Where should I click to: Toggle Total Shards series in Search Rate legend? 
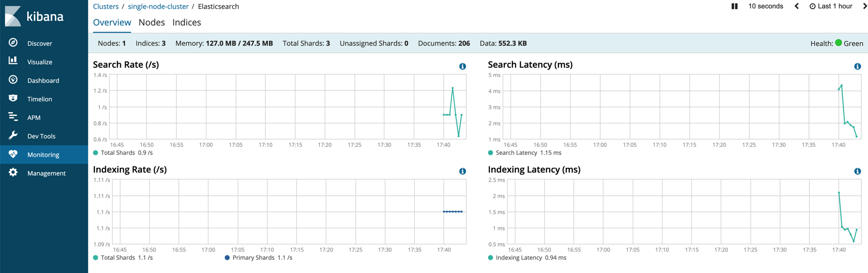[123, 153]
